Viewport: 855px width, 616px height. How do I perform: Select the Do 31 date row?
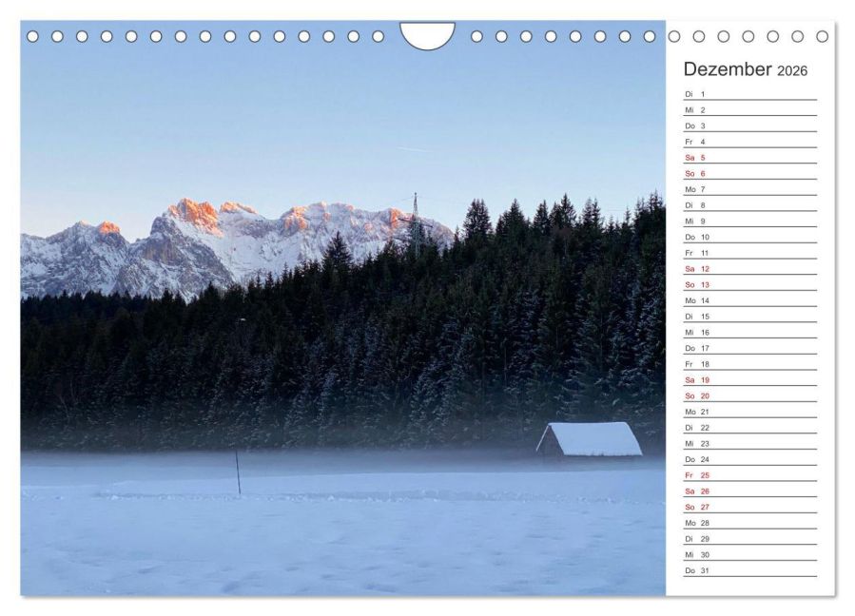(750, 570)
